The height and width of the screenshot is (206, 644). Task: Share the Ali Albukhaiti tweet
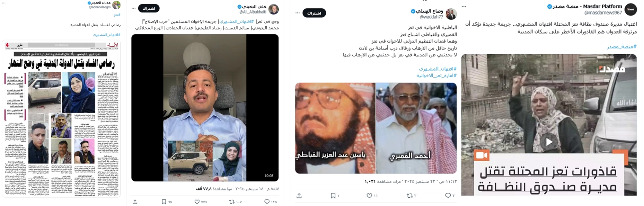[135, 201]
